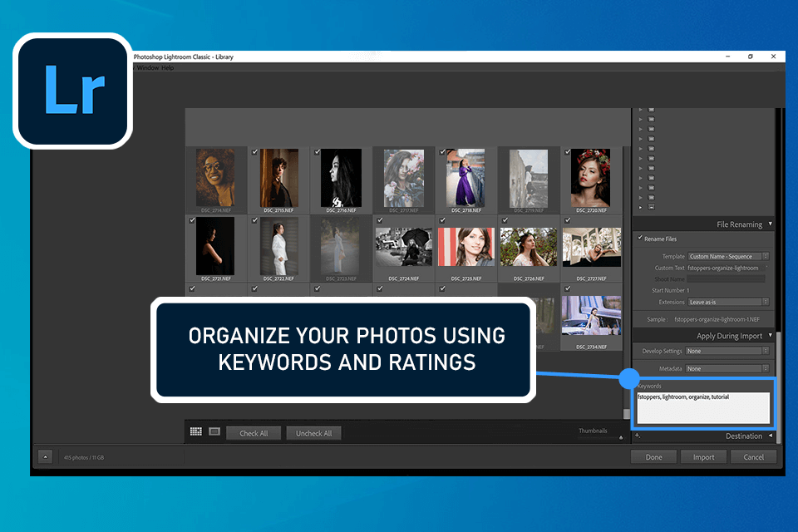Select thumbnail DSC_2723.NEF
This screenshot has width=798, height=532.
point(341,246)
